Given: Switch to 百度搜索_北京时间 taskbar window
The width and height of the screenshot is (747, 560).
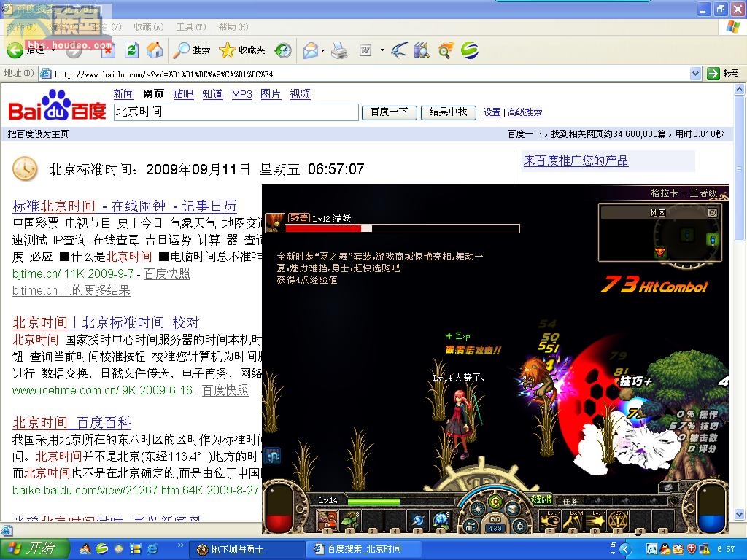Looking at the screenshot, I should (x=364, y=550).
